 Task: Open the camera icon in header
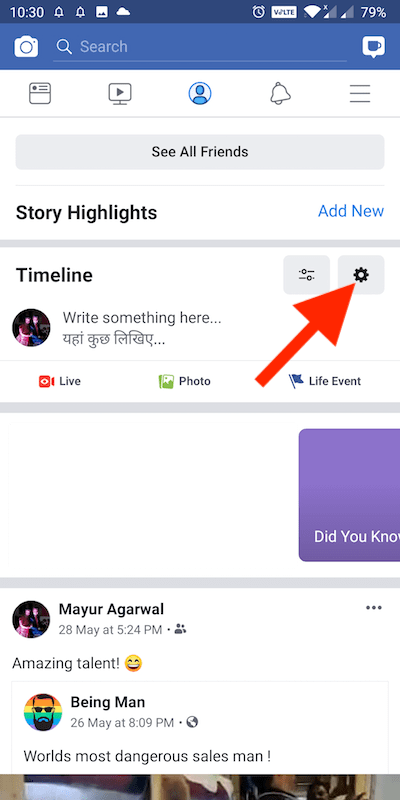[26, 46]
